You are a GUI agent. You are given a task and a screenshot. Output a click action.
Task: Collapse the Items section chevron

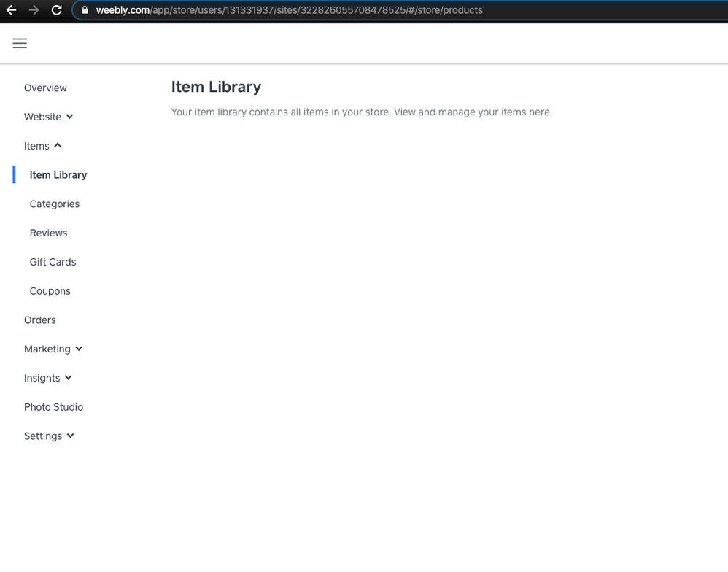pos(58,146)
